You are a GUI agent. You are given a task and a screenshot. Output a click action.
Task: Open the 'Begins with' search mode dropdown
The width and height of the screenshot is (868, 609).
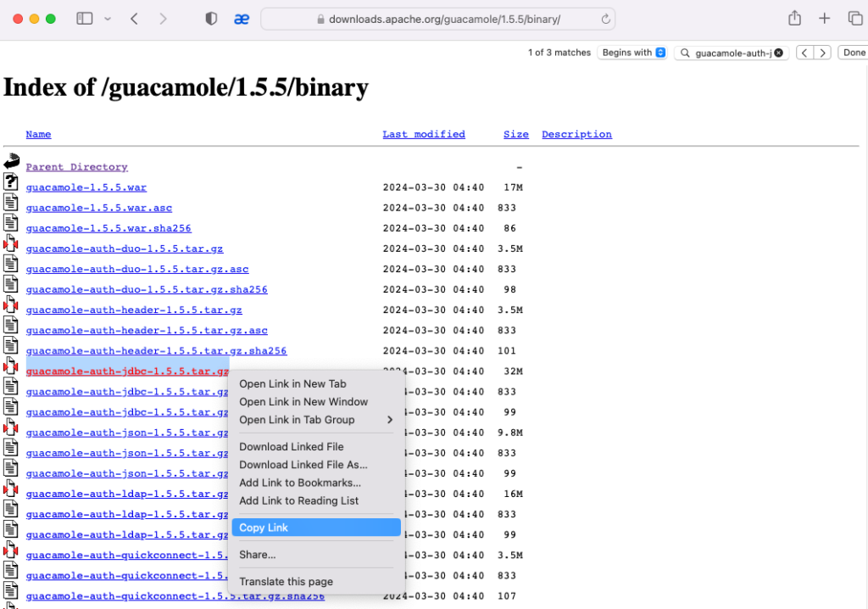[632, 53]
